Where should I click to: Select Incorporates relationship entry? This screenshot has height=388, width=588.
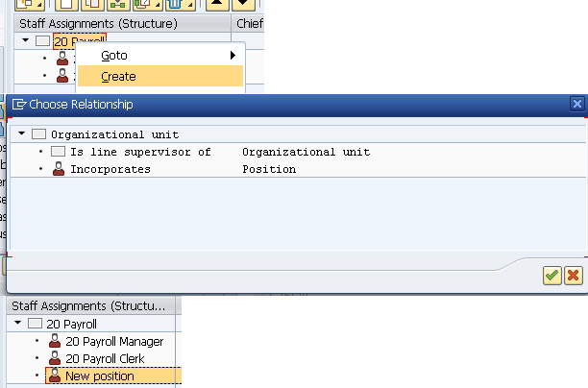click(110, 169)
